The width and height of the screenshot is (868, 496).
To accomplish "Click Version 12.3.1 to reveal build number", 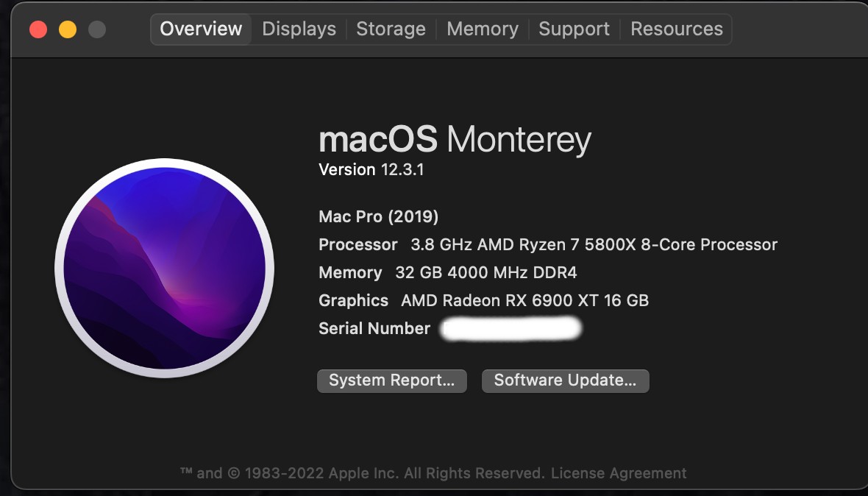I will (371, 170).
